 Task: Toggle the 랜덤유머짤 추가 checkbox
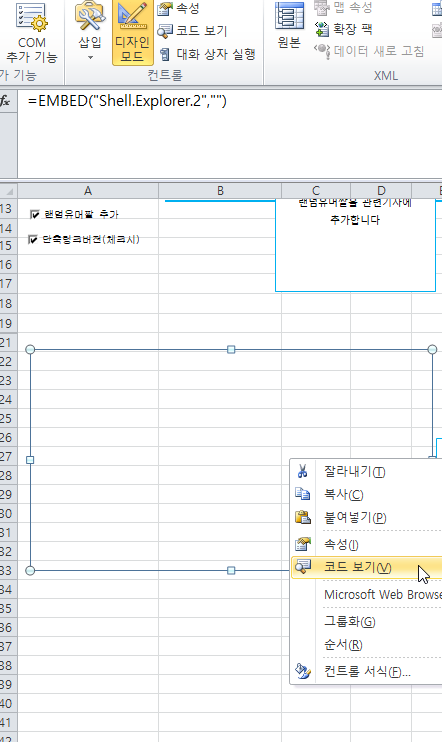click(x=34, y=215)
